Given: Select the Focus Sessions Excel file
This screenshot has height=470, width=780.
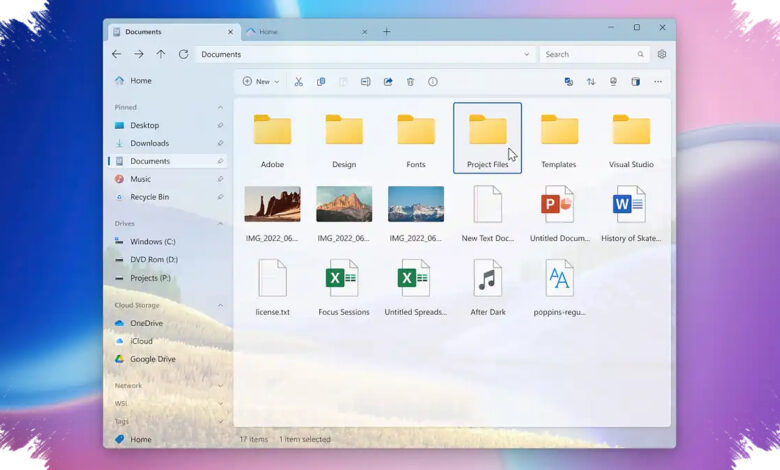Looking at the screenshot, I should pyautogui.click(x=344, y=287).
